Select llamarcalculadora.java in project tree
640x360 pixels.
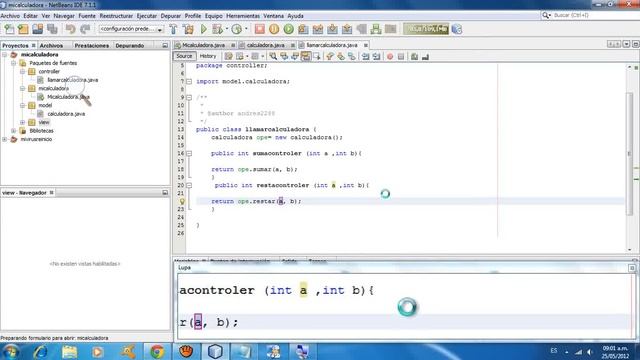[73, 80]
